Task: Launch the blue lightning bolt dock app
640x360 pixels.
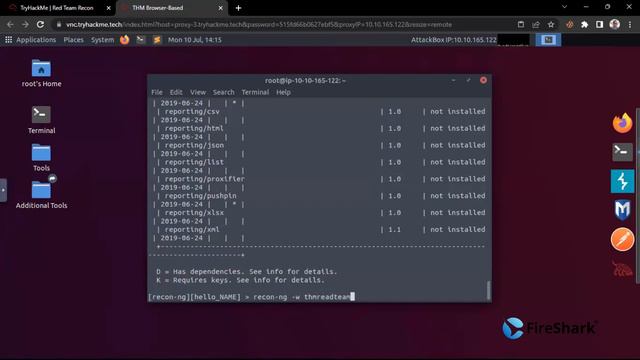Action: [x=622, y=181]
